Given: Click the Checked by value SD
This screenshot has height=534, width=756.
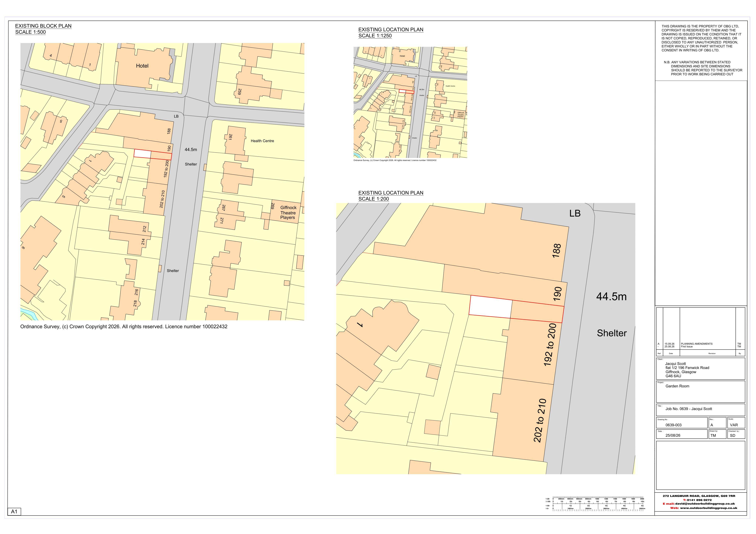Looking at the screenshot, I should click(x=732, y=435).
